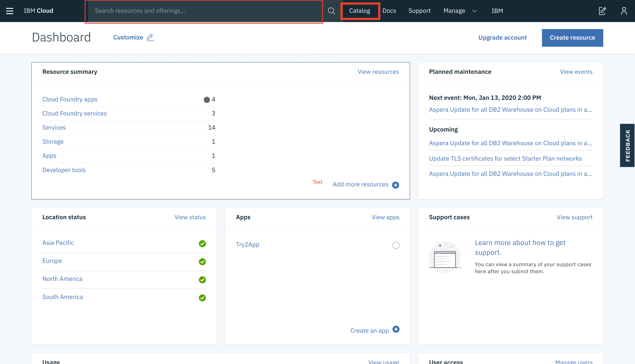Open the edit notepad icon in header
The width and height of the screenshot is (635, 364).
click(602, 11)
